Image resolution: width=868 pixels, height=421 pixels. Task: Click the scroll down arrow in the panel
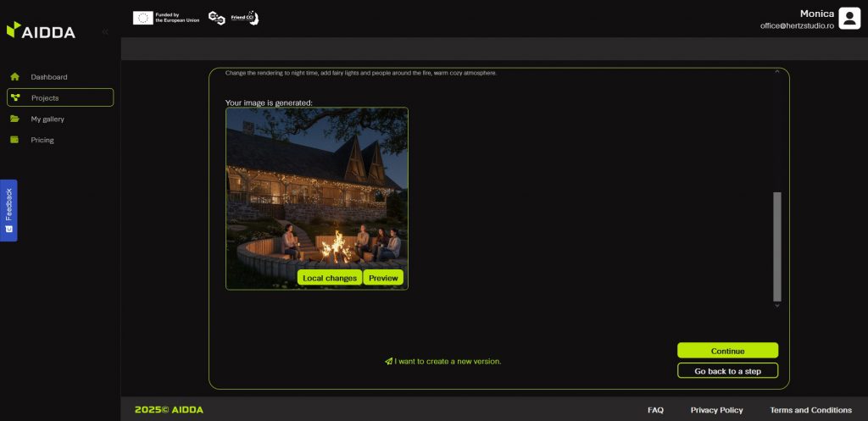tap(777, 306)
